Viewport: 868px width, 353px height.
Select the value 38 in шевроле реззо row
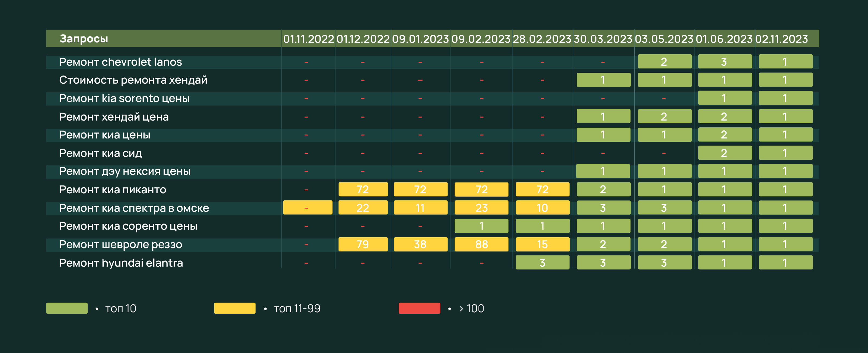(x=420, y=244)
